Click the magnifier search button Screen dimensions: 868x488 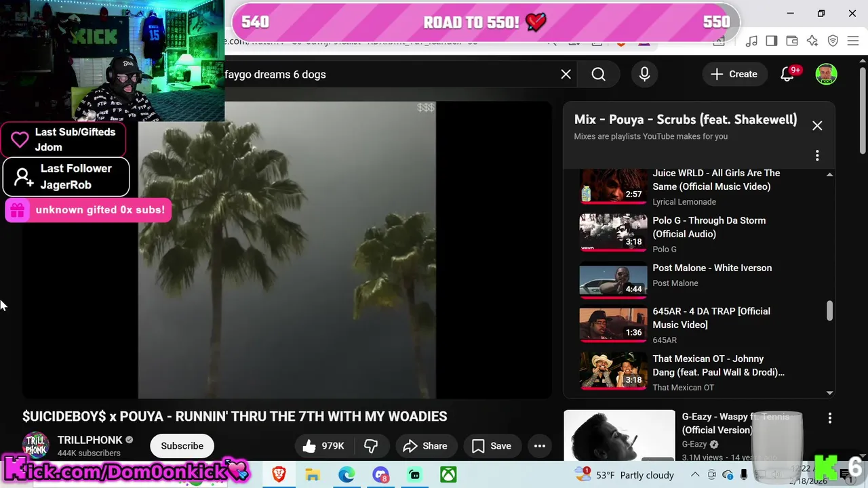tap(598, 75)
